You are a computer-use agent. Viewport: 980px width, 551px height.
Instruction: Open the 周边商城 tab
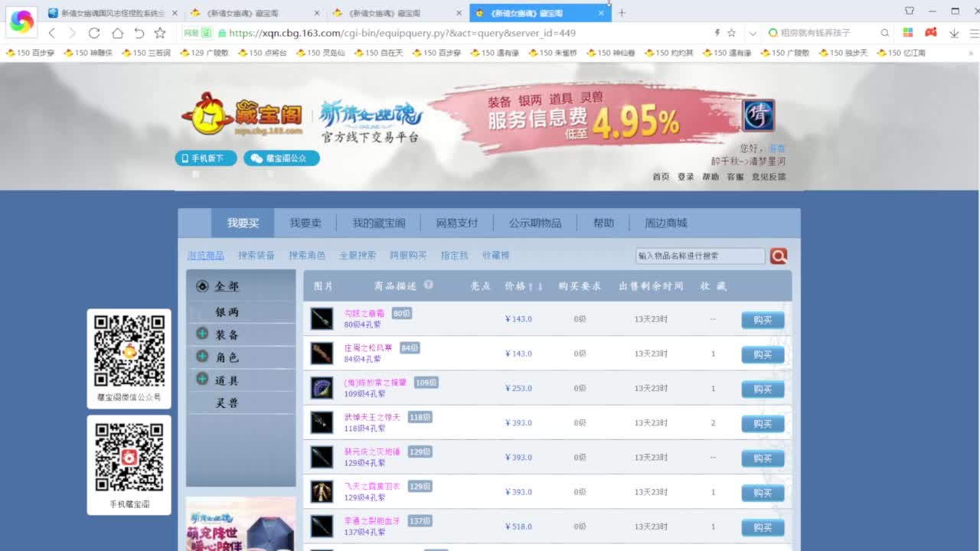pos(666,223)
